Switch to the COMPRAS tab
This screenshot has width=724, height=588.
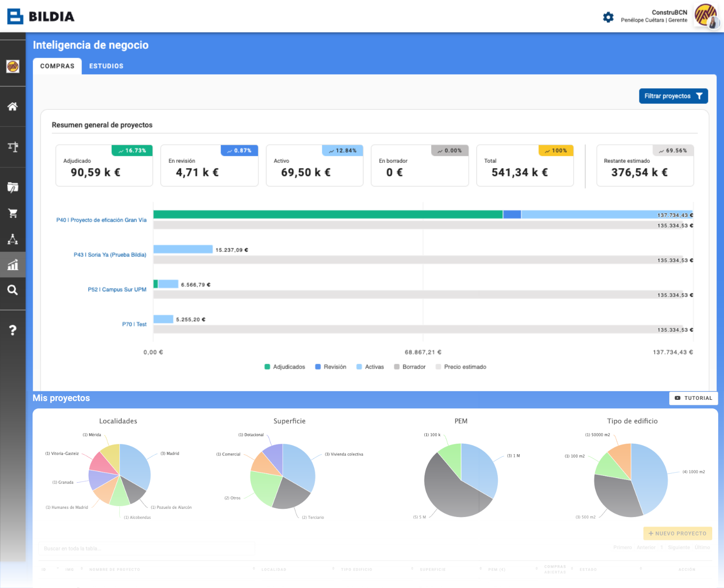point(57,66)
